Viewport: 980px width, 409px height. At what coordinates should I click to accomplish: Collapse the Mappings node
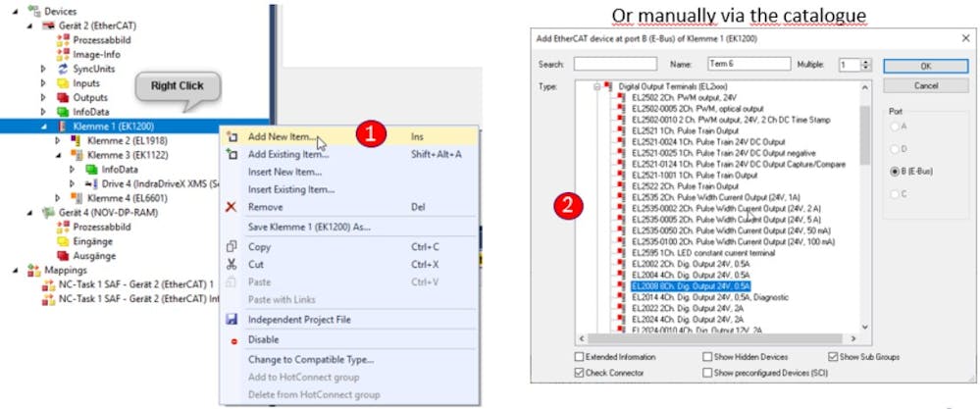(x=15, y=271)
